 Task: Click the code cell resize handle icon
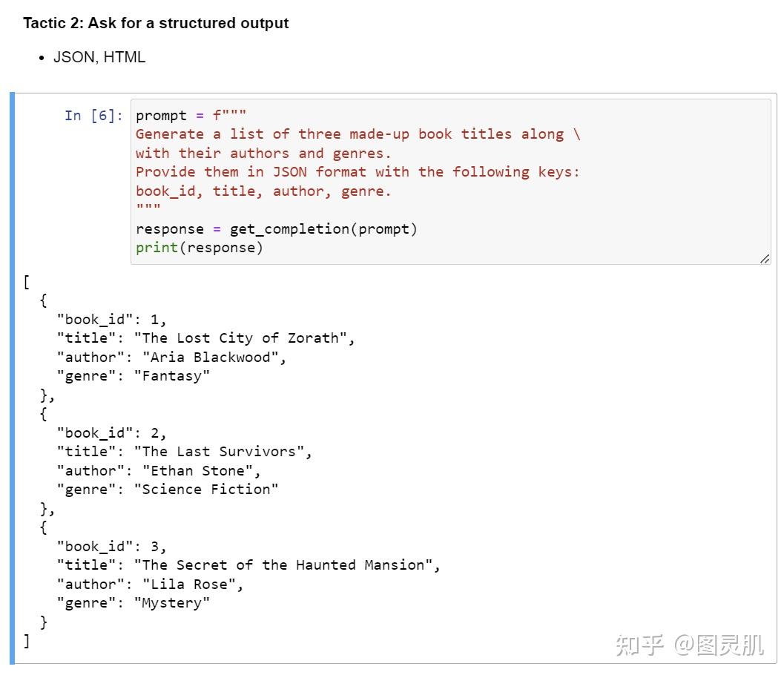765,258
